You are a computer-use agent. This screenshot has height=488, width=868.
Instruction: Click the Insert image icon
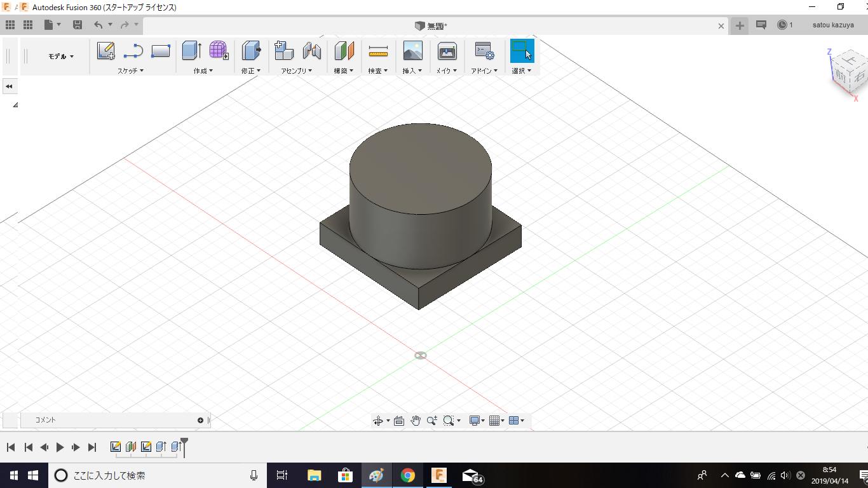[412, 51]
